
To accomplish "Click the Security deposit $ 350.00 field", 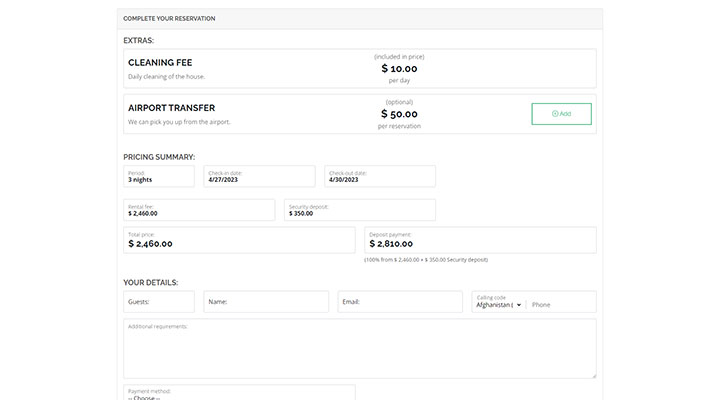I will coord(360,210).
